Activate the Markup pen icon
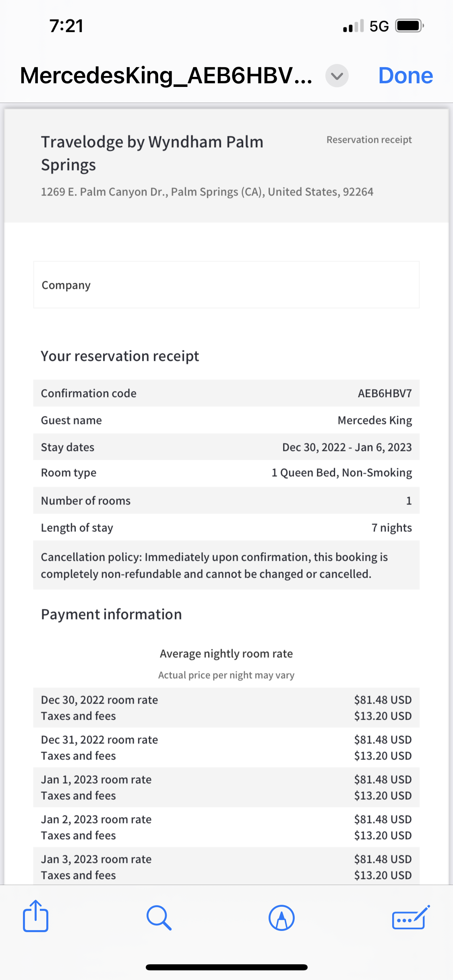 pyautogui.click(x=281, y=918)
